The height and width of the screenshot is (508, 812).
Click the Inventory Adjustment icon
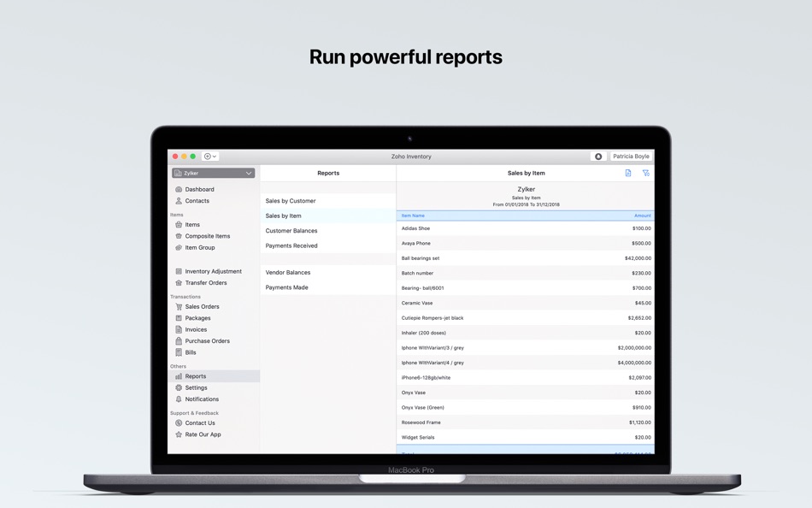(178, 271)
